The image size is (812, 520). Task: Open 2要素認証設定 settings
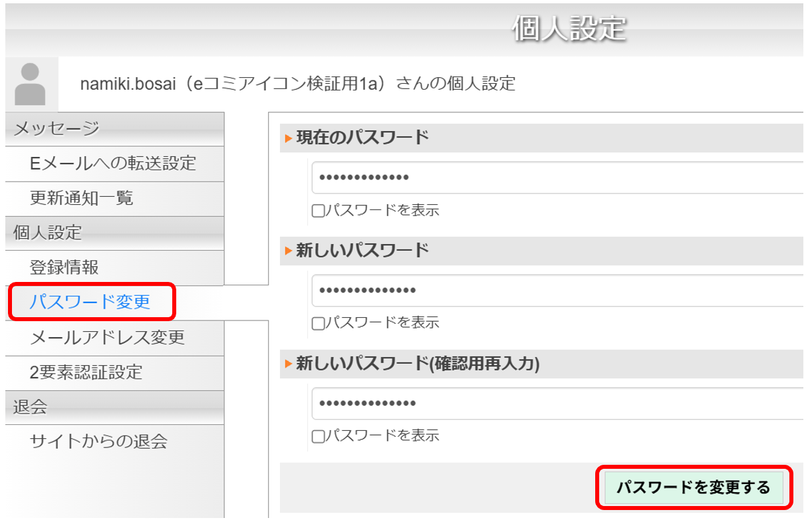pos(86,372)
